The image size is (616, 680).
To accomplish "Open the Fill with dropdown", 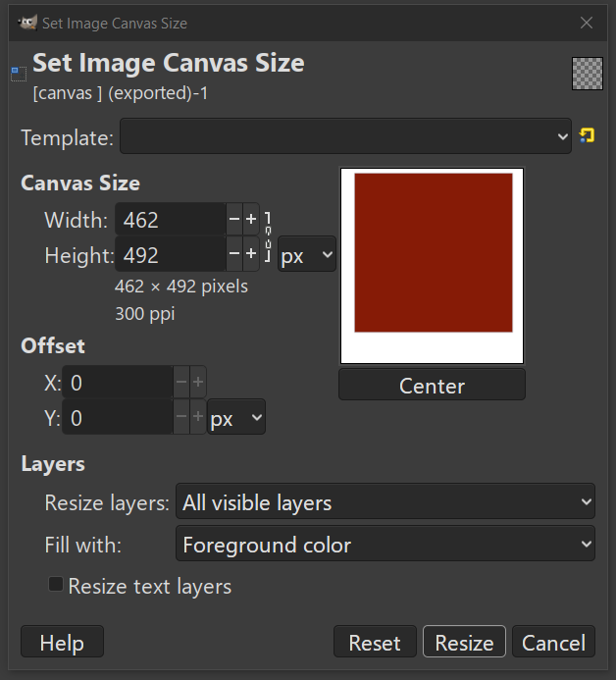I will point(385,544).
